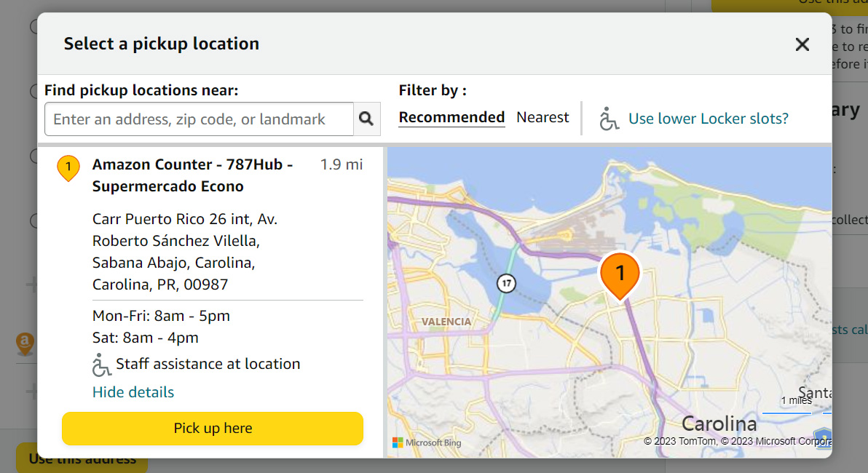Click the Valencia neighborhood label on the map
This screenshot has width=868, height=473.
(446, 322)
